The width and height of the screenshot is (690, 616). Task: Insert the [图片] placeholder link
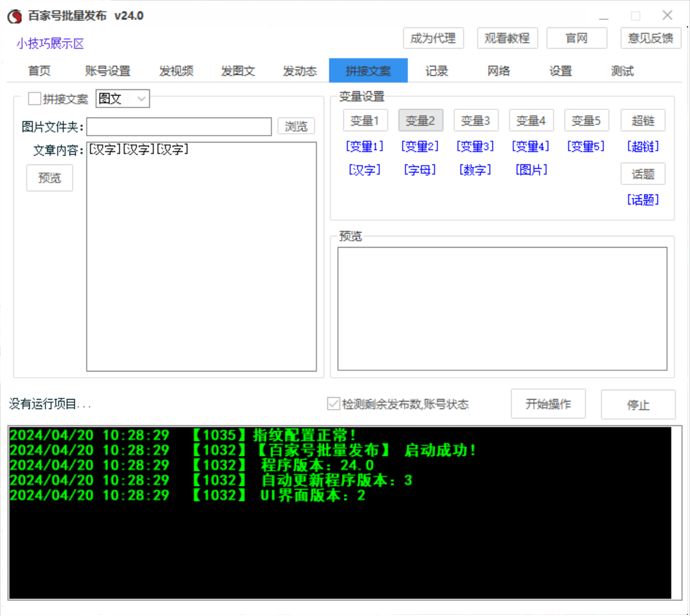(531, 170)
